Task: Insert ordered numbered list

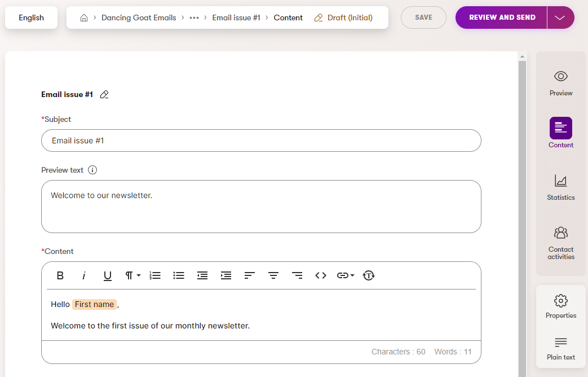Action: pyautogui.click(x=155, y=275)
